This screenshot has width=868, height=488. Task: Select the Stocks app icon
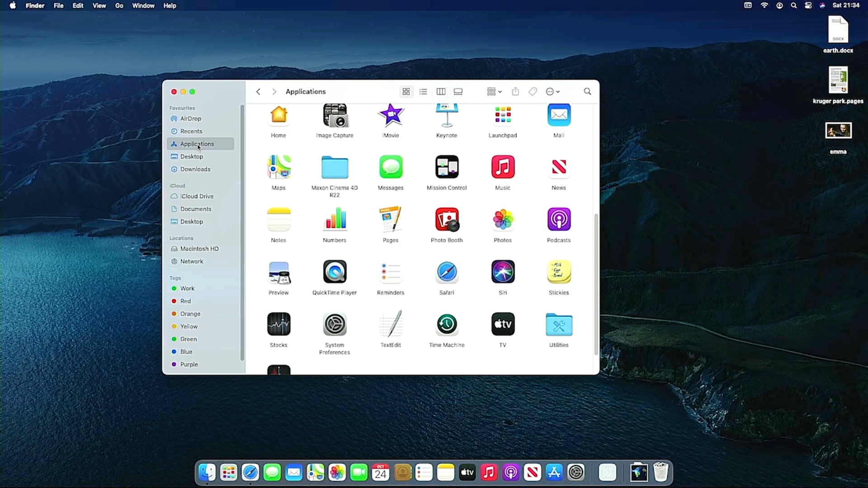[x=278, y=324]
